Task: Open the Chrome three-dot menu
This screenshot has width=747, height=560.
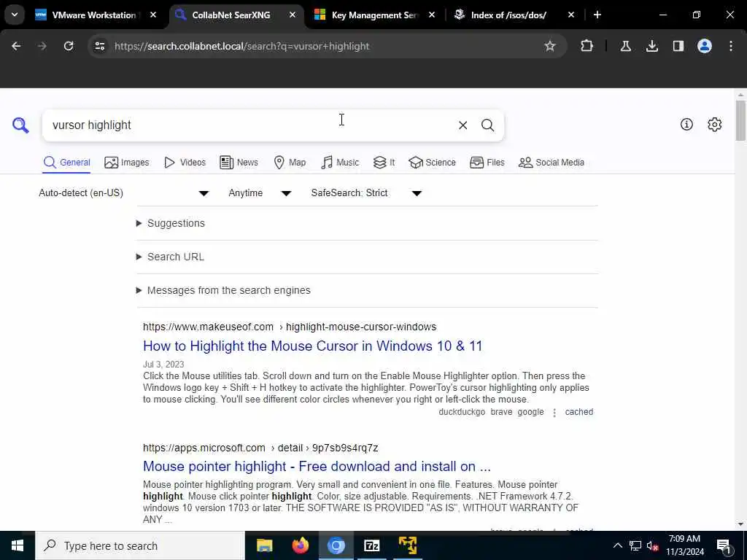Action: pyautogui.click(x=731, y=46)
